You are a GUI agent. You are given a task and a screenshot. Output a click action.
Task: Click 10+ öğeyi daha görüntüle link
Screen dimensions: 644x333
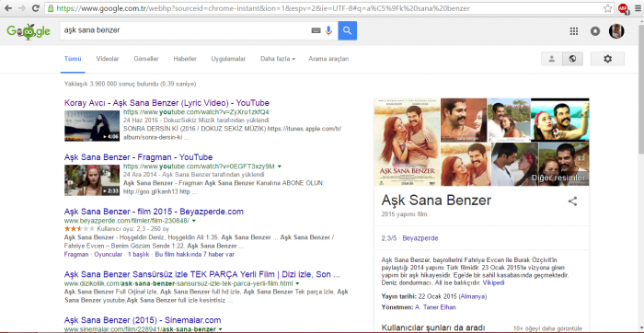click(547, 328)
